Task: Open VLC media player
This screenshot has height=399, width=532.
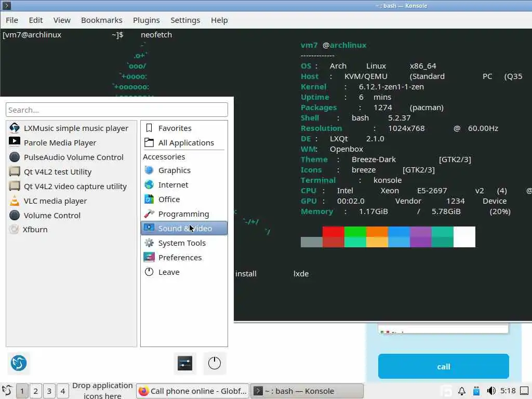Action: pyautogui.click(x=71, y=201)
